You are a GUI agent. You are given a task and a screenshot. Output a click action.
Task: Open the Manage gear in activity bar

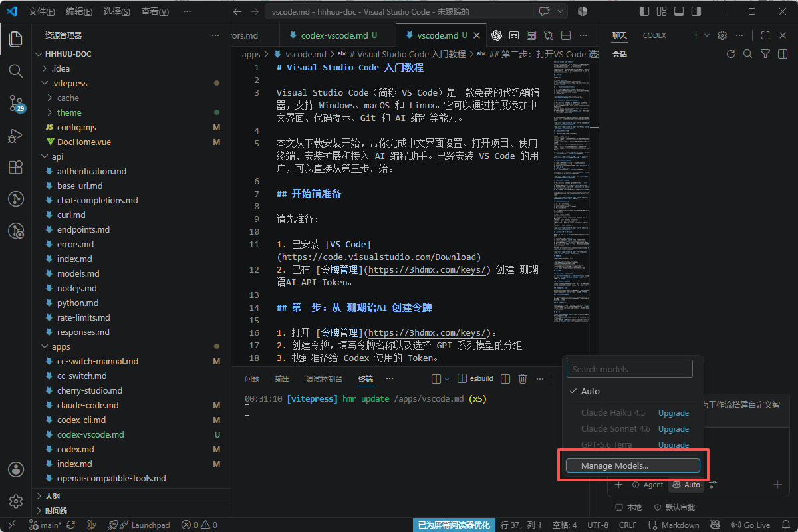point(15,501)
